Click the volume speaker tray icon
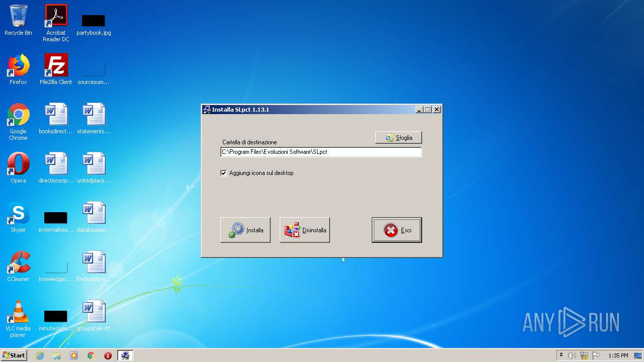Viewport: 644px width, 362px height. pyautogui.click(x=572, y=355)
